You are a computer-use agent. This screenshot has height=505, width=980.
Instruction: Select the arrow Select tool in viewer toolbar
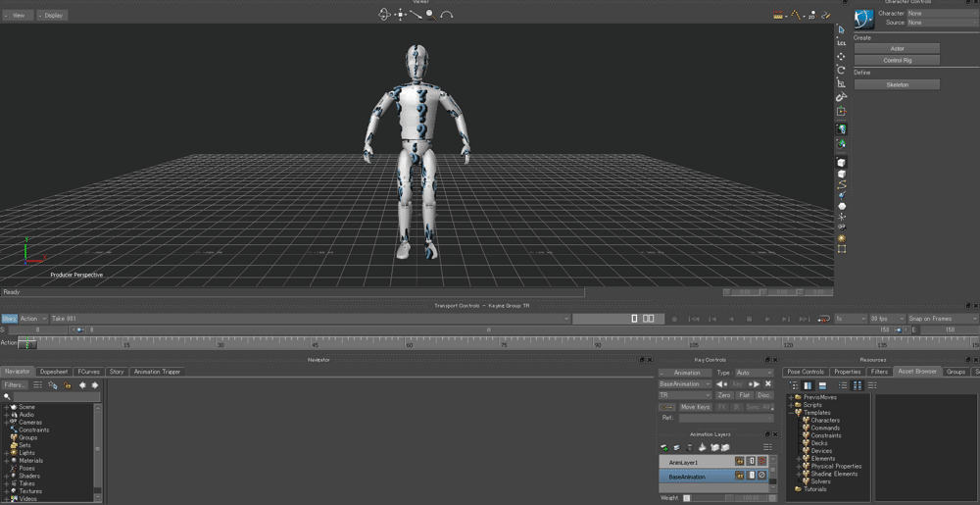(841, 29)
